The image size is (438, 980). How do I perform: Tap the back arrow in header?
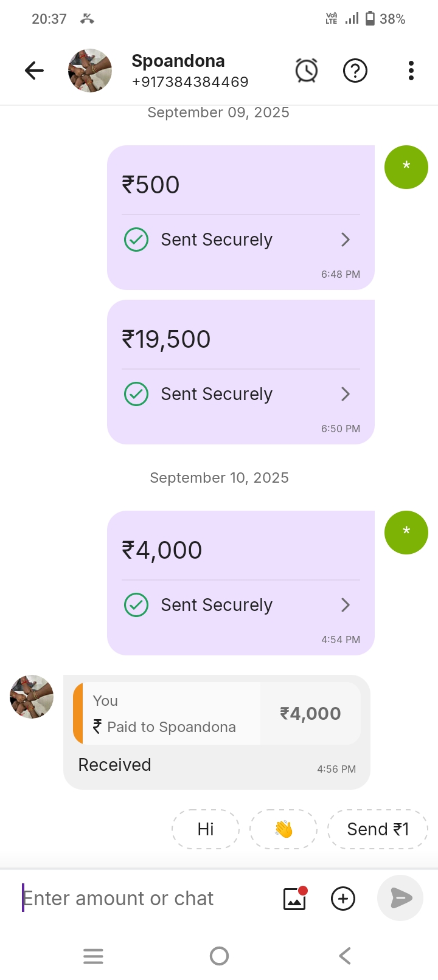coord(34,71)
